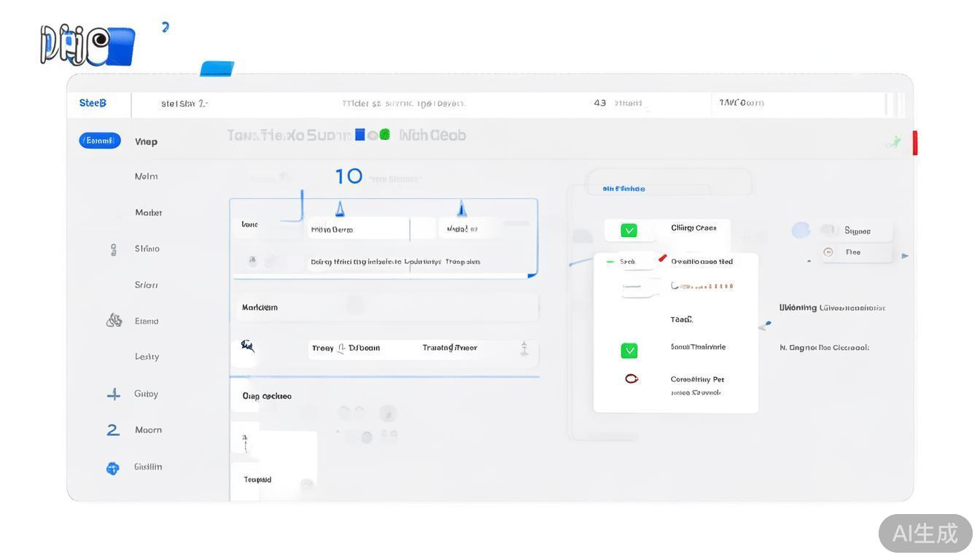This screenshot has width=980, height=560.
Task: Uncheck the green checkbox beside Sooout Tfmairvarie
Action: tap(629, 351)
